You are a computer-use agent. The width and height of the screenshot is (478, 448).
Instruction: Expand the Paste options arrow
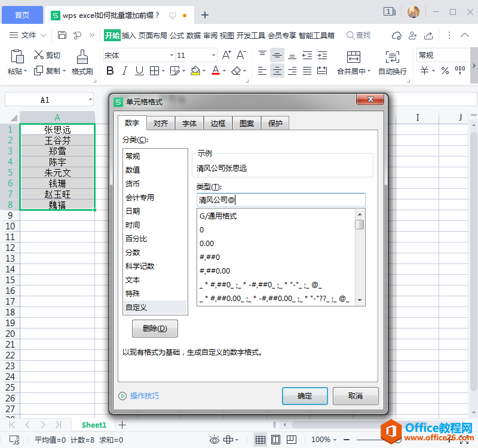(x=26, y=71)
